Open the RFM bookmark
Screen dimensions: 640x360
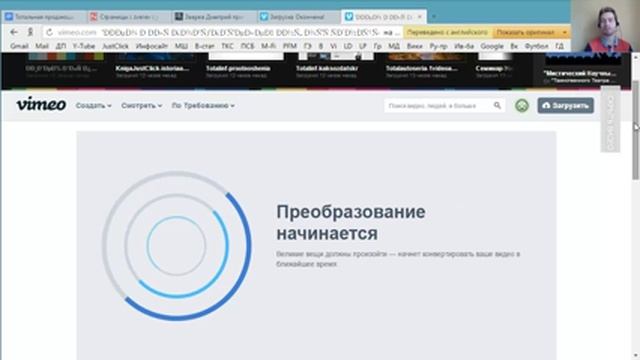(x=289, y=46)
